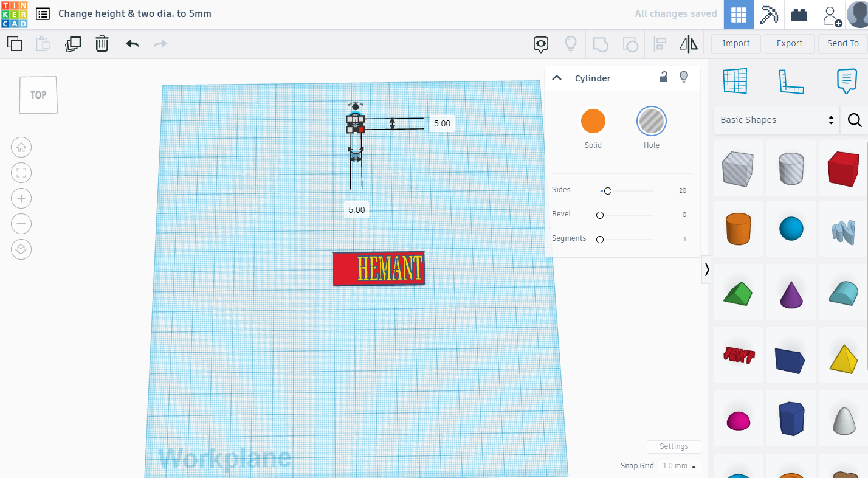Select the Ruler tool
This screenshot has height=478, width=868.
(x=791, y=82)
